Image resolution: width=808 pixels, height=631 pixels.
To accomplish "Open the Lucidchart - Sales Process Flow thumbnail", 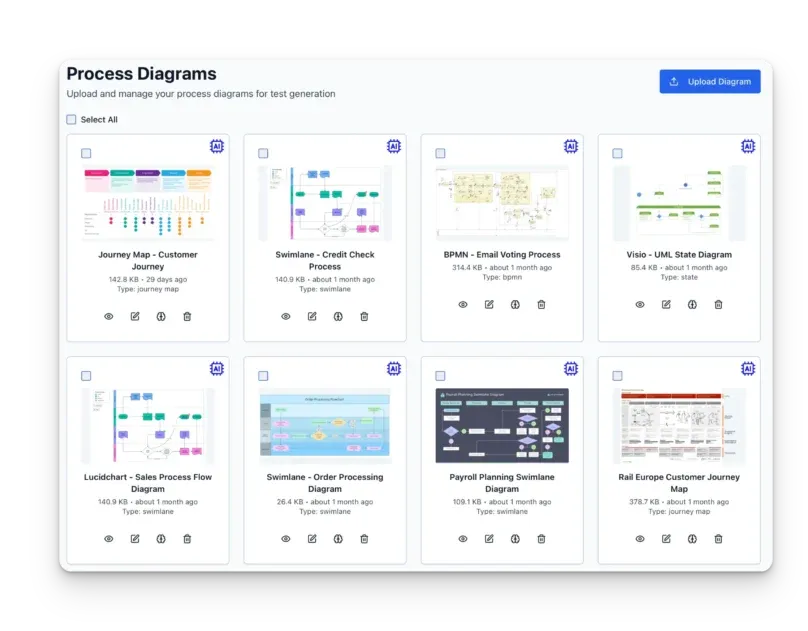I will (x=148, y=425).
